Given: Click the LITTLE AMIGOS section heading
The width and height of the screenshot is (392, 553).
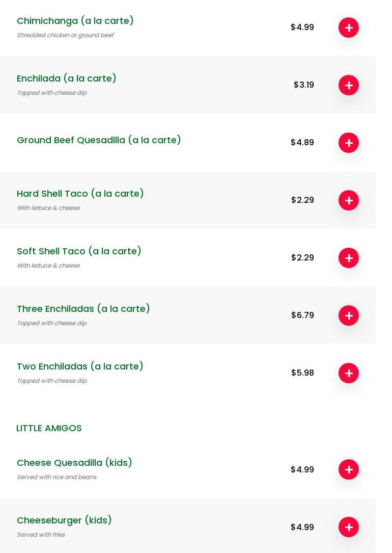Looking at the screenshot, I should coord(49,428).
